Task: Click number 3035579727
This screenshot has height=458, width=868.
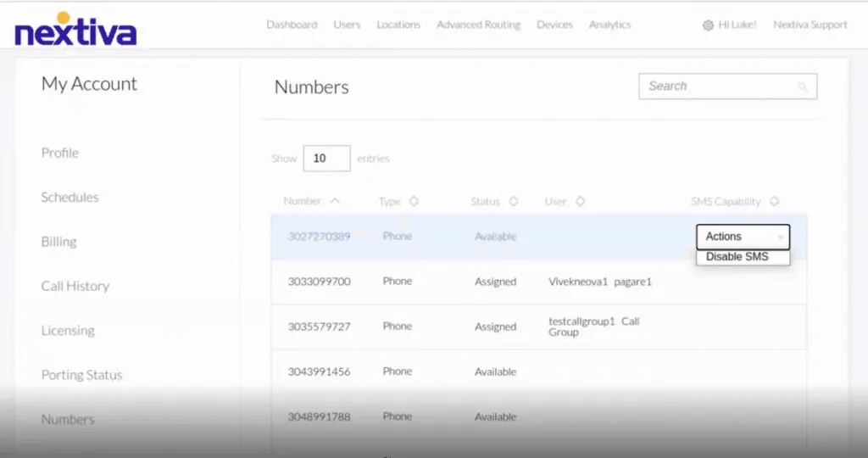Action: pyautogui.click(x=319, y=327)
